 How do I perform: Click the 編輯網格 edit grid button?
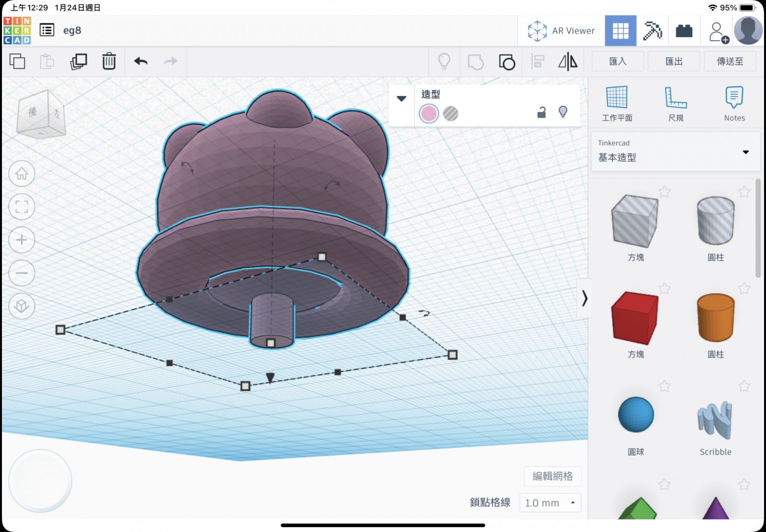[x=552, y=476]
